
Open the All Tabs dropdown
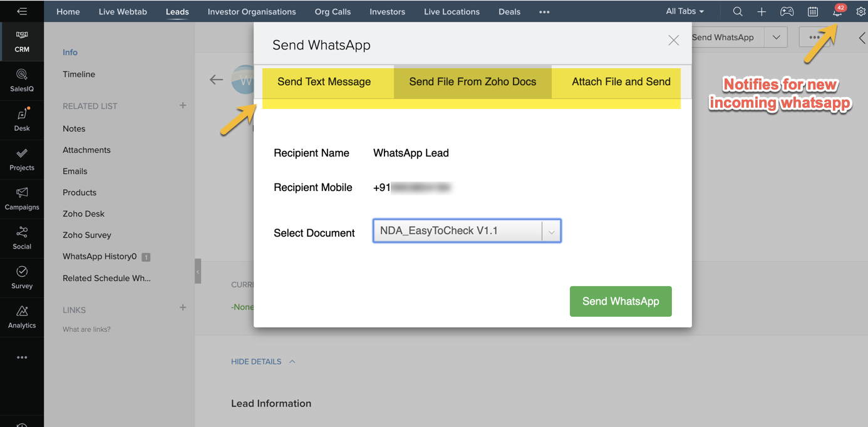685,11
